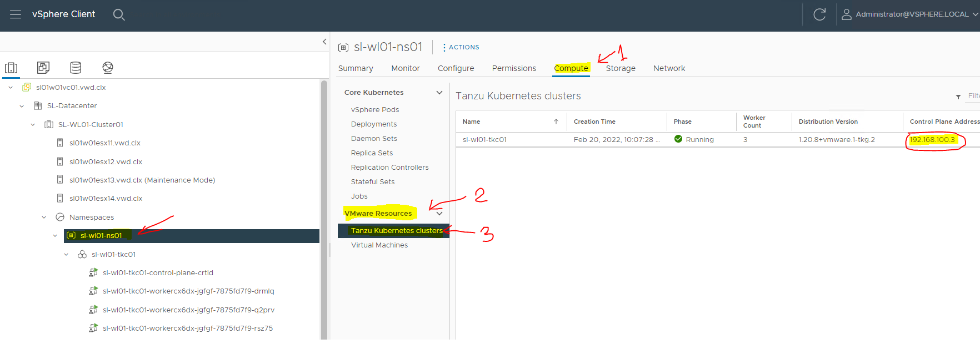Image resolution: width=980 pixels, height=359 pixels.
Task: Open the Monitor tab
Action: (406, 68)
